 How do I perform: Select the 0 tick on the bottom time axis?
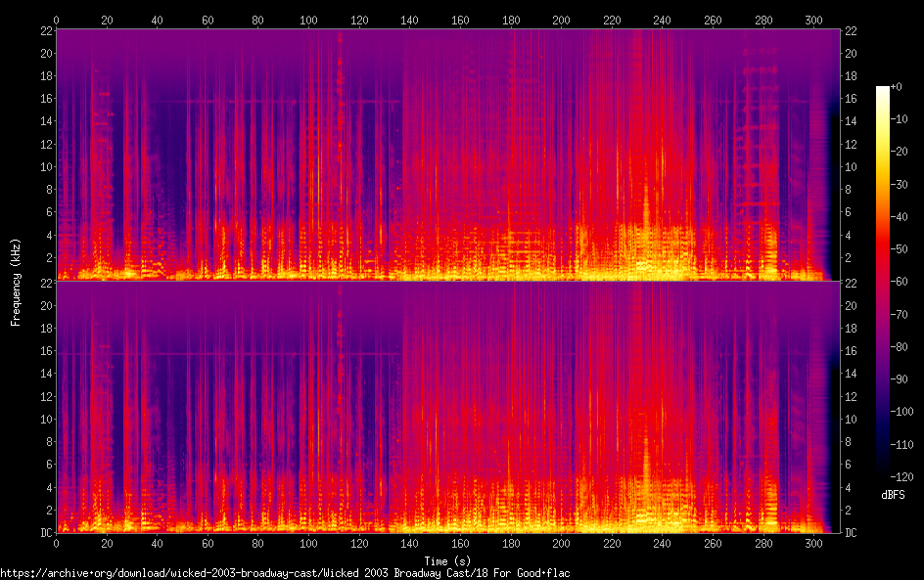pyautogui.click(x=57, y=544)
